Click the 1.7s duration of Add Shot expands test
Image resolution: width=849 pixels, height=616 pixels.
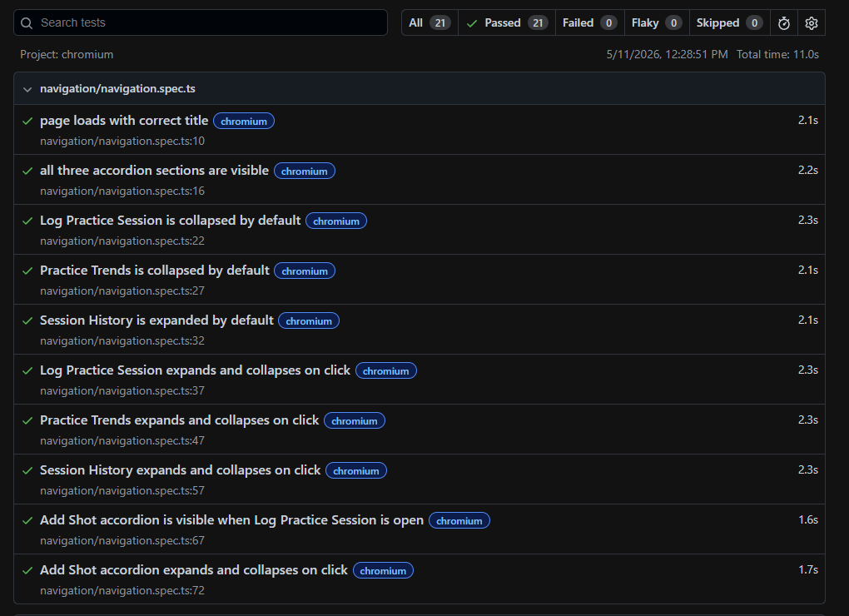click(808, 569)
